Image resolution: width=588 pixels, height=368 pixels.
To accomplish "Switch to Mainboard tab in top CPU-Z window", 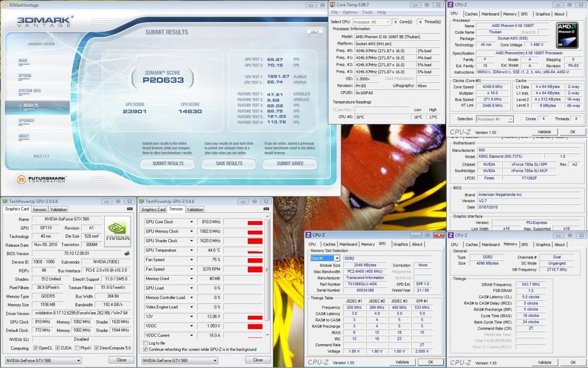I will [490, 14].
